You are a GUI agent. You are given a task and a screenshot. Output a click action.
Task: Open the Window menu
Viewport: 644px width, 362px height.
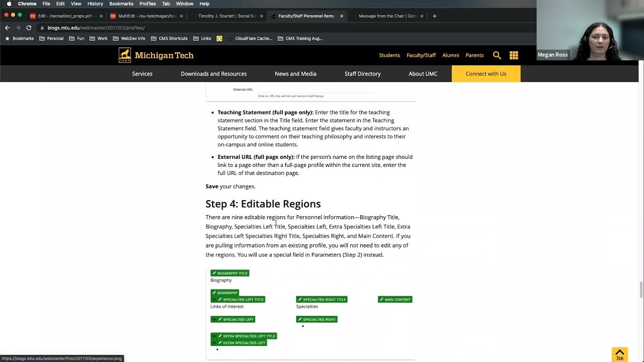click(185, 4)
